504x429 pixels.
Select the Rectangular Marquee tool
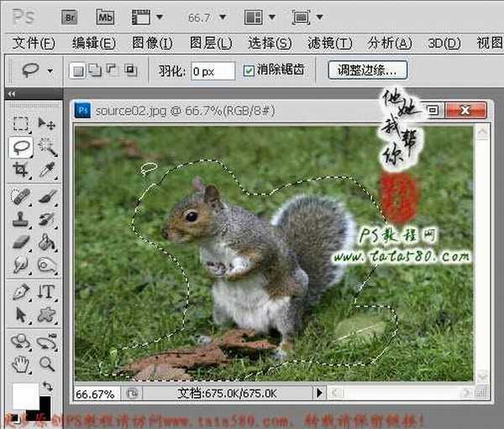coord(20,124)
